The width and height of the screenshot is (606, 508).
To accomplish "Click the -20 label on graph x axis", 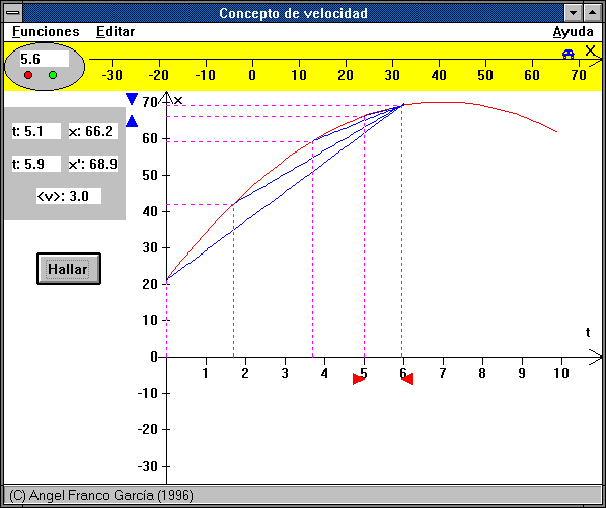I will [148, 429].
